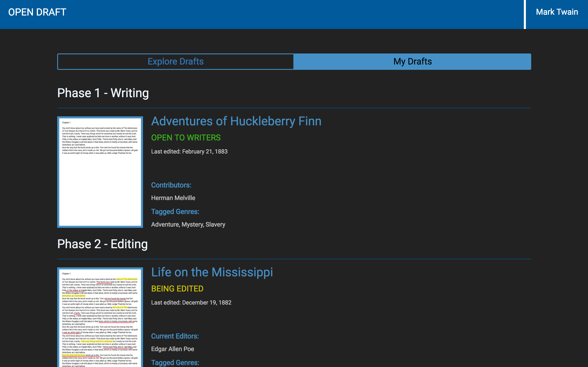Image resolution: width=588 pixels, height=367 pixels.
Task: Click the Huckleberry Finn draft thumbnail
Action: [100, 172]
